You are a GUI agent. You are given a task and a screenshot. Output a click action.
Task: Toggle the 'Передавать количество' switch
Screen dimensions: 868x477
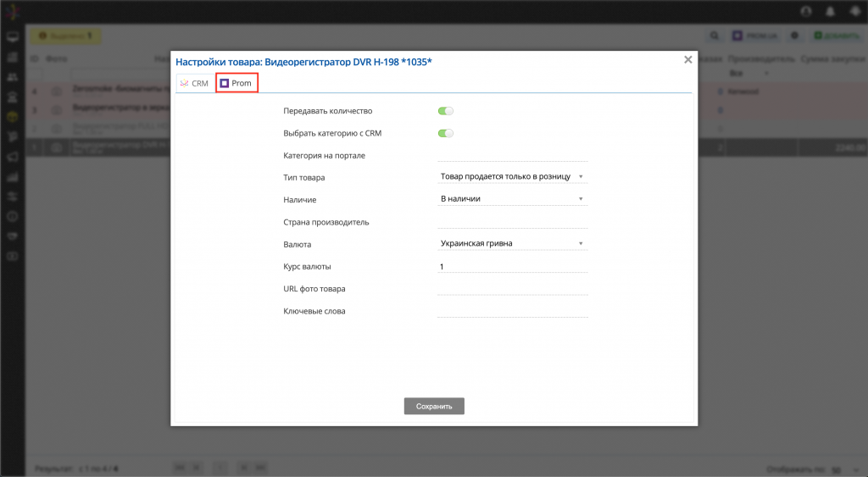pyautogui.click(x=446, y=111)
